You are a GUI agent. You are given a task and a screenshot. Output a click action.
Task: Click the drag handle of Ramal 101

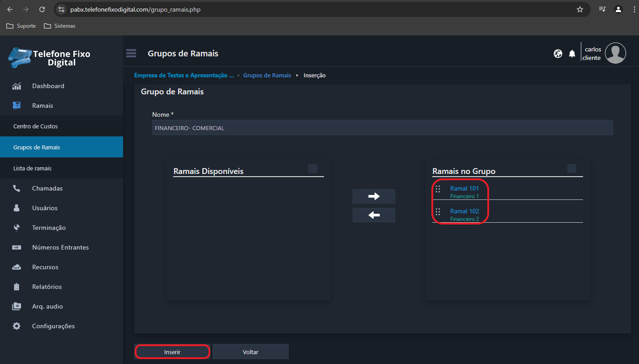point(438,189)
